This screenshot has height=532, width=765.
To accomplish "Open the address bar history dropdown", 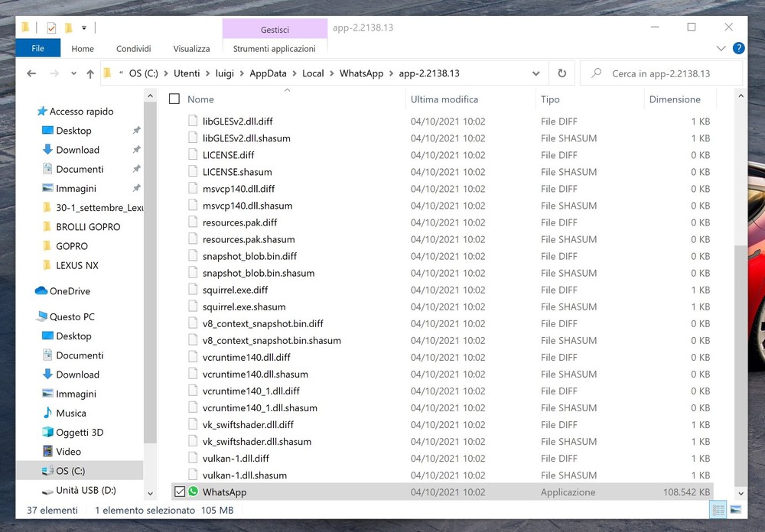I will coord(535,73).
